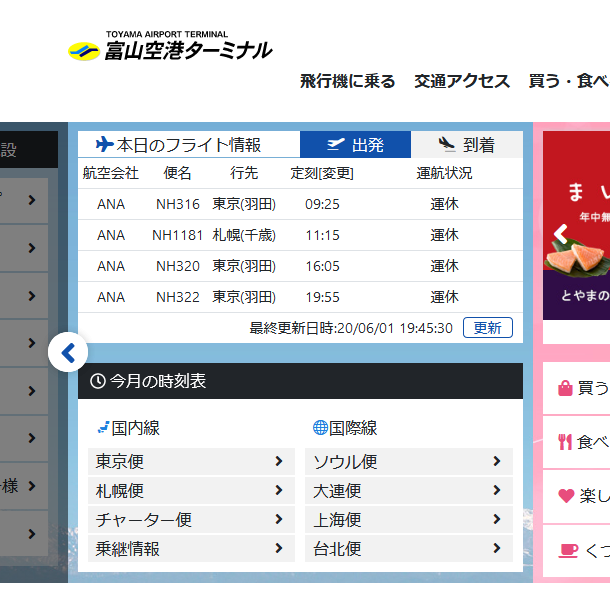
Task: Click the red salmon sushi banner image
Action: coord(576,226)
